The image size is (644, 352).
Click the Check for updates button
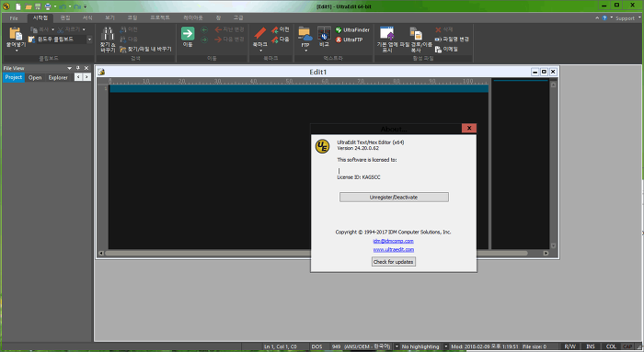tap(394, 262)
